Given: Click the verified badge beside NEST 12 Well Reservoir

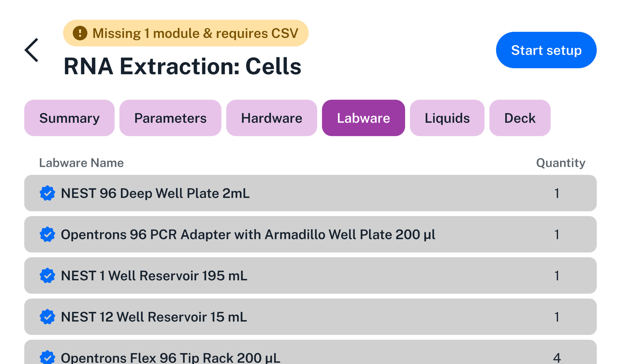Looking at the screenshot, I should [48, 317].
